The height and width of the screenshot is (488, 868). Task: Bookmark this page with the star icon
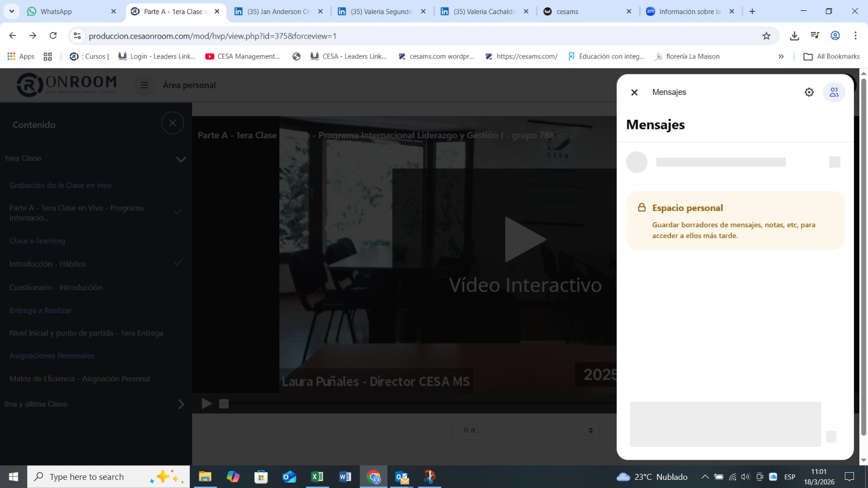click(766, 36)
